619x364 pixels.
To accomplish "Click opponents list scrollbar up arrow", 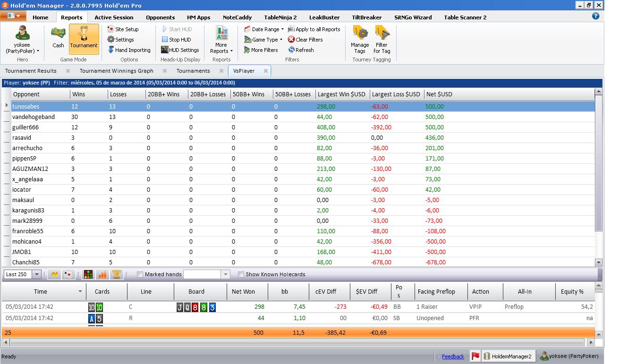I will pos(599,92).
